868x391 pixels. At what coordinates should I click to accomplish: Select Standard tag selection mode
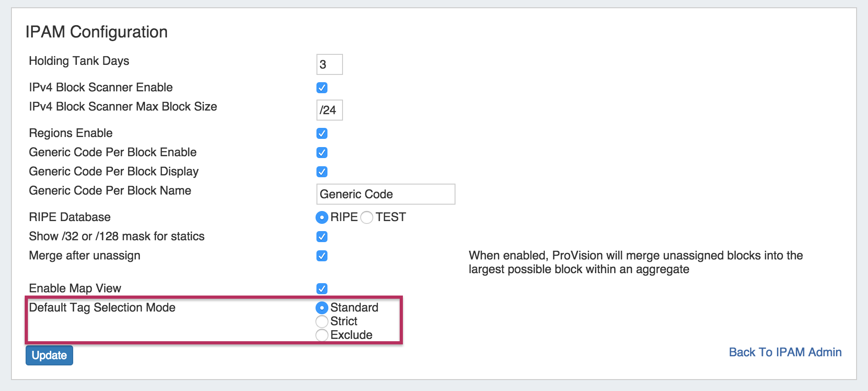[x=322, y=308]
